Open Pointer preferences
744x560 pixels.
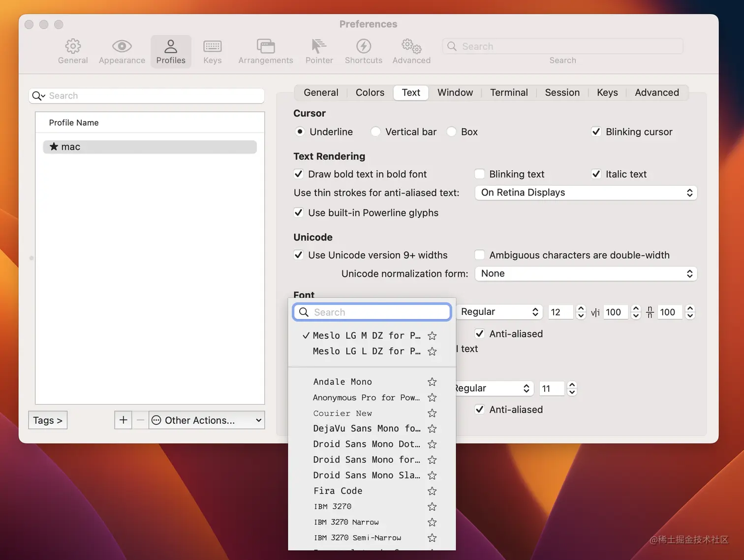coord(319,51)
